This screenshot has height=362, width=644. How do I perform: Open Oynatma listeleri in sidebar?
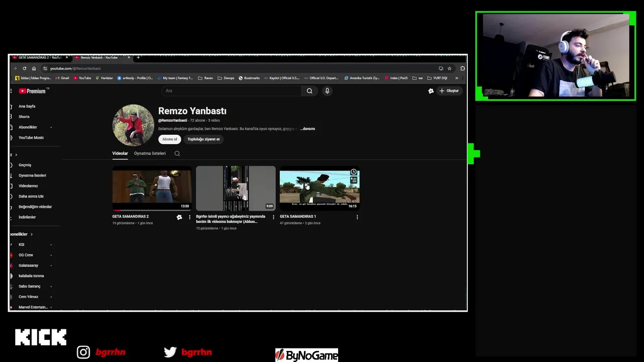tap(32, 175)
